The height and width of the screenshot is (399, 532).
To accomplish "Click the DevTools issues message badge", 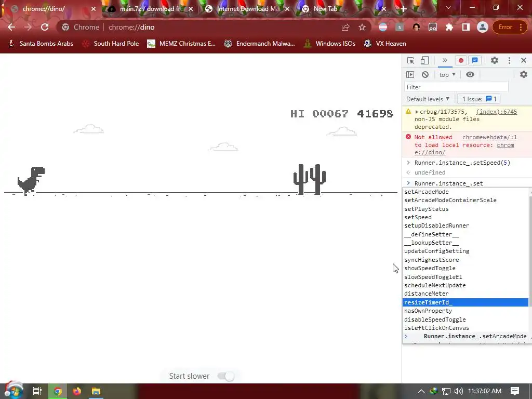I will click(x=475, y=60).
